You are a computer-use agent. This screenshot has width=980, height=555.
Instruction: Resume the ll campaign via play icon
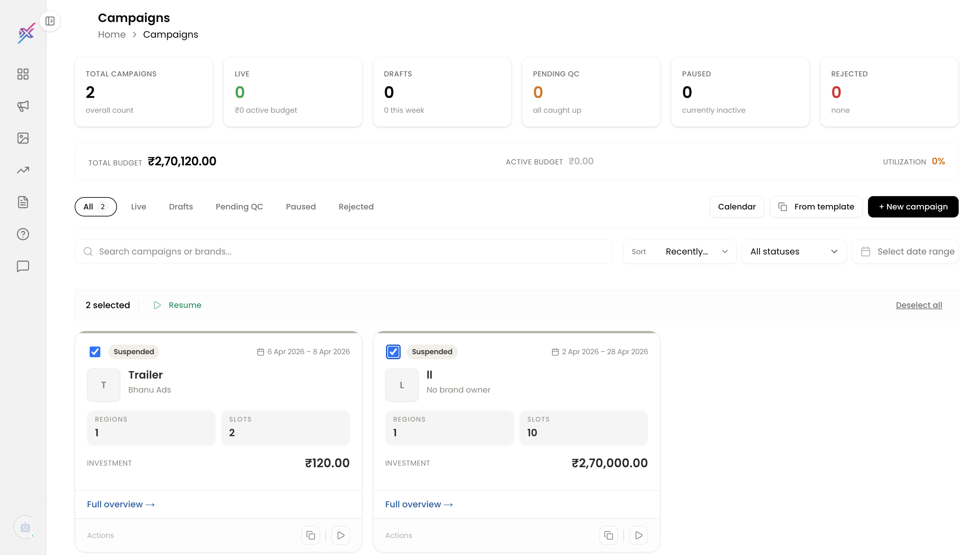click(638, 535)
